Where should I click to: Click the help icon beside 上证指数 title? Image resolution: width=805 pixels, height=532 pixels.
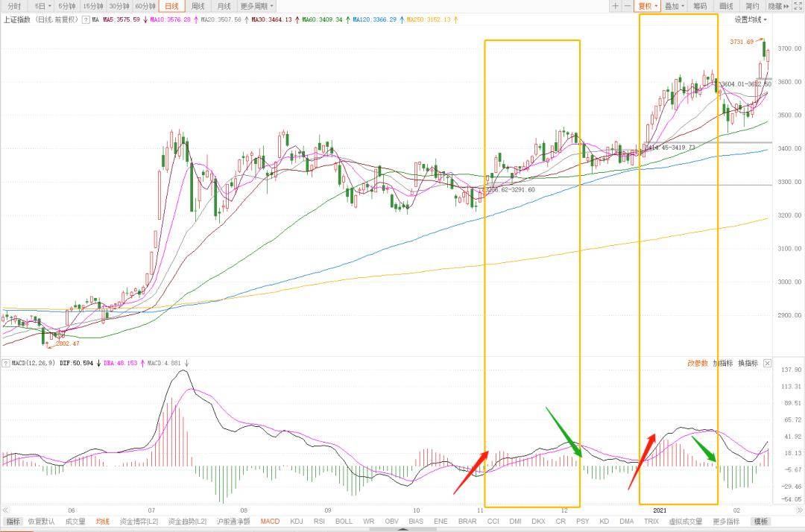coord(86,20)
